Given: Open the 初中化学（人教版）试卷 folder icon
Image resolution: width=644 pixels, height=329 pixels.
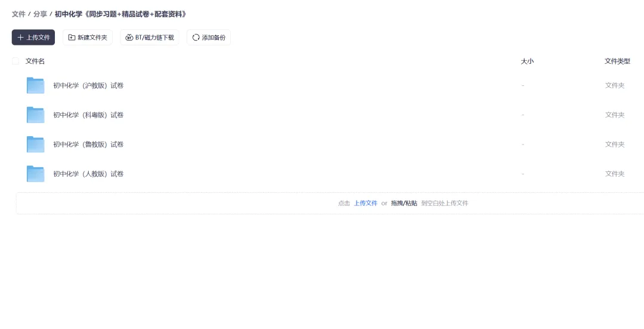Looking at the screenshot, I should coord(35,174).
